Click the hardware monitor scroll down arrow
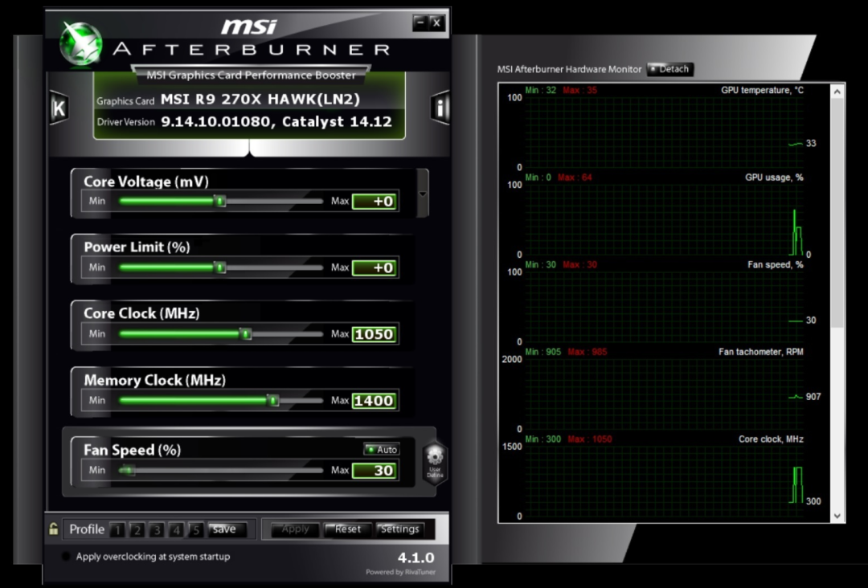 (x=837, y=516)
